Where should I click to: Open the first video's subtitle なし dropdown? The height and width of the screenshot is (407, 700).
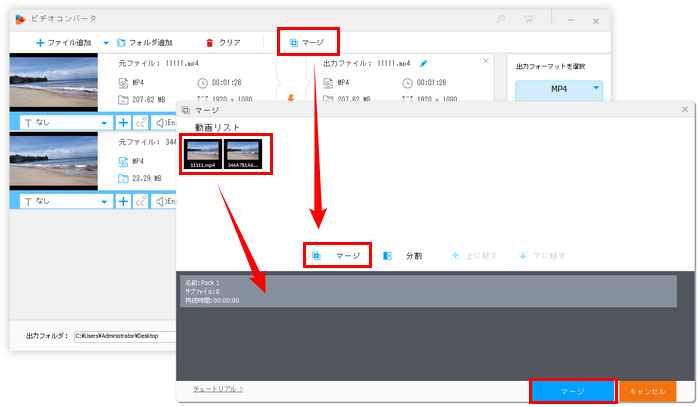tap(65, 123)
